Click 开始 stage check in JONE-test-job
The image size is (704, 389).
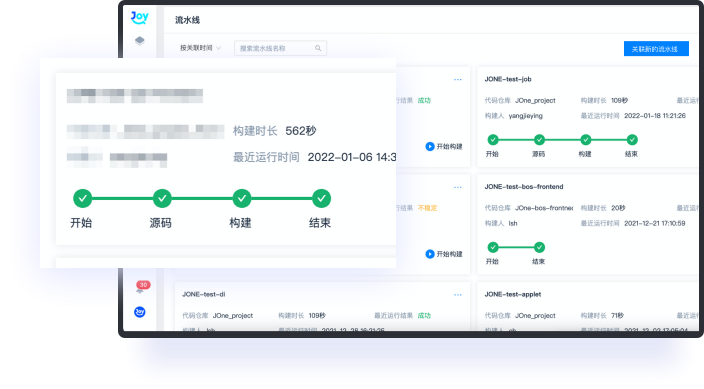tap(493, 140)
